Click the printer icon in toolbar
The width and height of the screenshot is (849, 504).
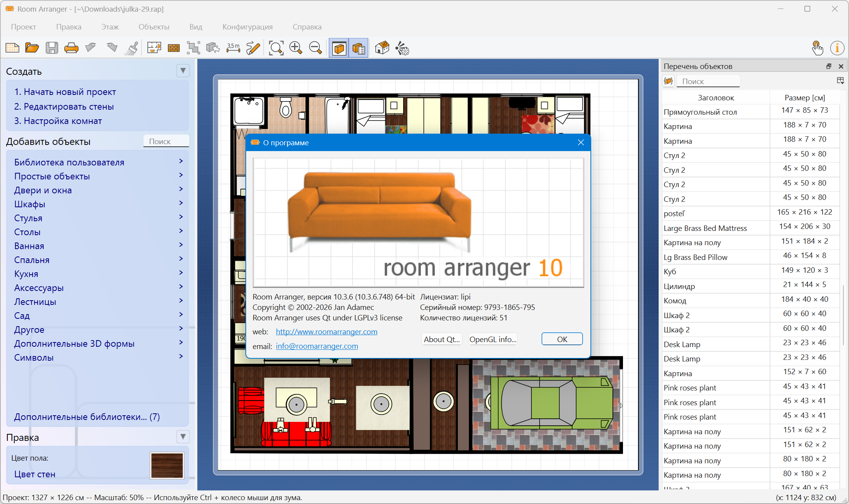coord(71,48)
